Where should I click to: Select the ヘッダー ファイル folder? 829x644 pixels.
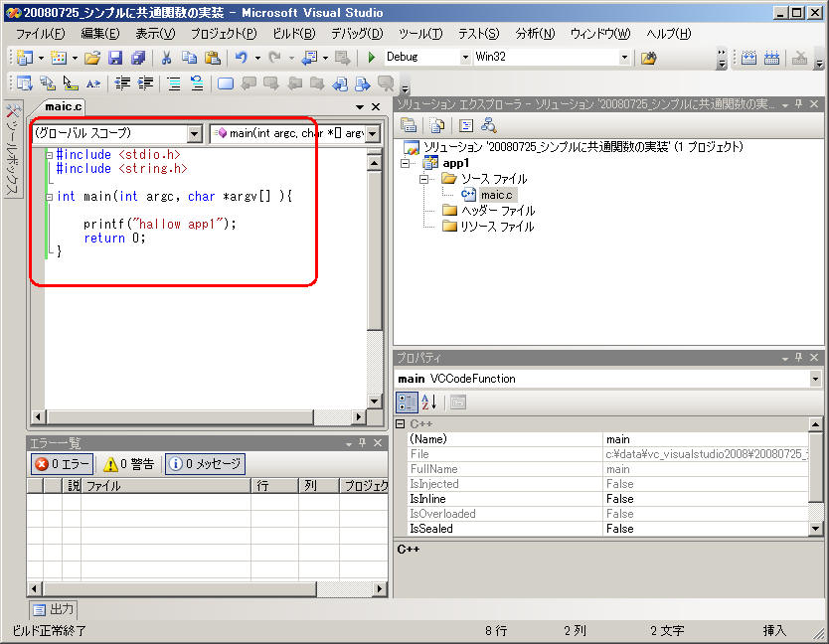tap(497, 211)
